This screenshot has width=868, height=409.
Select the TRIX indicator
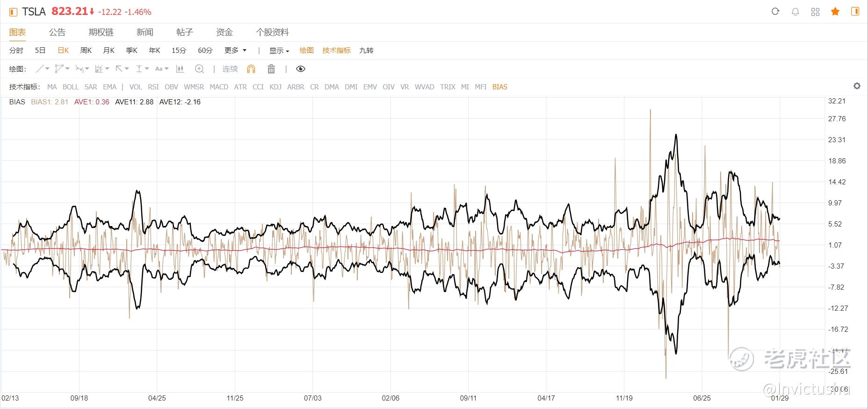tap(448, 87)
